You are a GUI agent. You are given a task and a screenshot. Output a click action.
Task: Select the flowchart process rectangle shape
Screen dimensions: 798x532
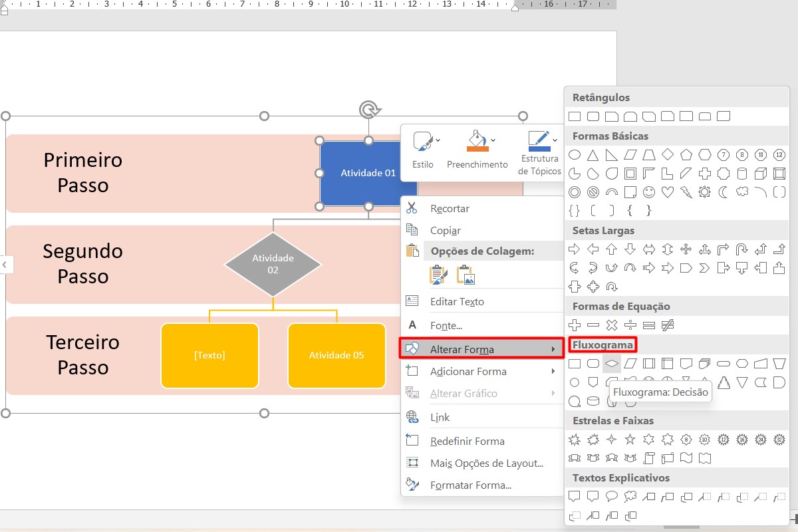point(575,364)
